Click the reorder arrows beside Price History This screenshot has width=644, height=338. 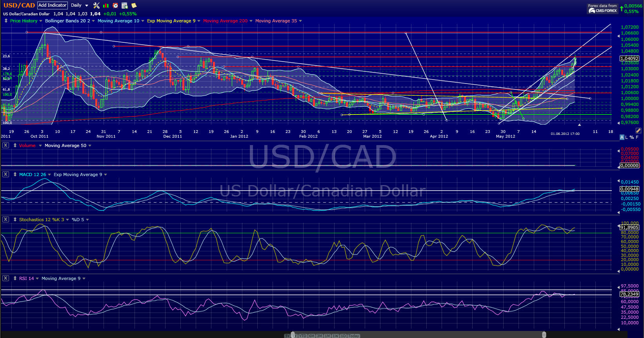point(6,21)
